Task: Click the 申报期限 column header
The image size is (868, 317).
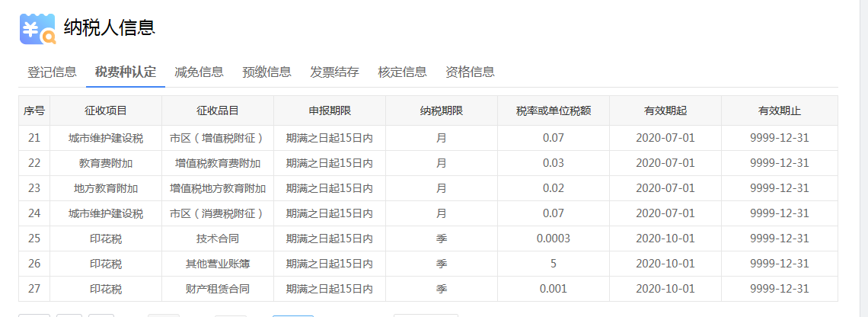Action: click(x=330, y=111)
